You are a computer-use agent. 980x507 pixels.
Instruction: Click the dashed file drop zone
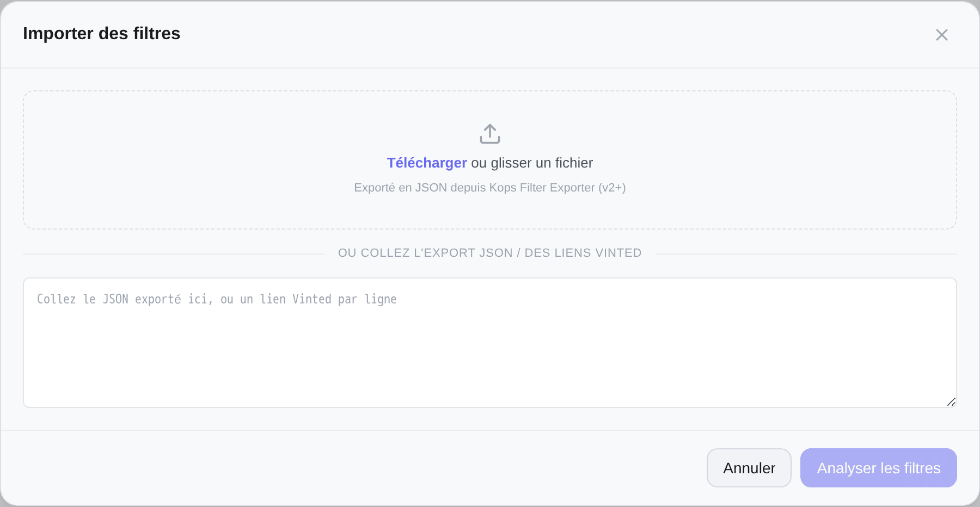[x=490, y=160]
